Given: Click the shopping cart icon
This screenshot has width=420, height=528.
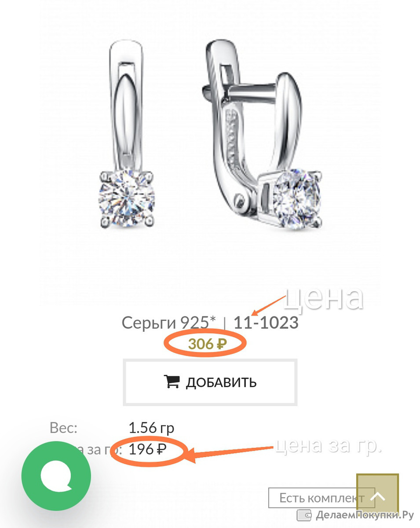Looking at the screenshot, I should (x=172, y=381).
